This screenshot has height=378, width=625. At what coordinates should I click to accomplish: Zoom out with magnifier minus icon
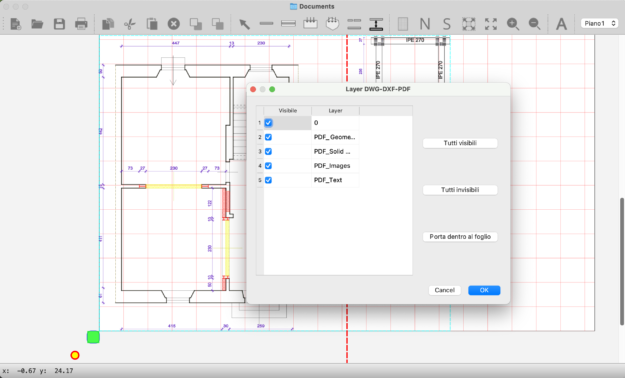click(x=535, y=24)
